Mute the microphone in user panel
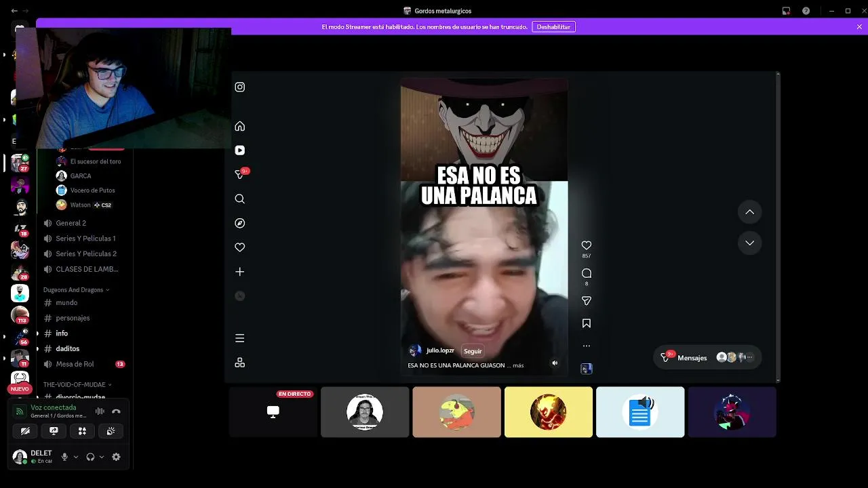The height and width of the screenshot is (488, 868). [64, 457]
